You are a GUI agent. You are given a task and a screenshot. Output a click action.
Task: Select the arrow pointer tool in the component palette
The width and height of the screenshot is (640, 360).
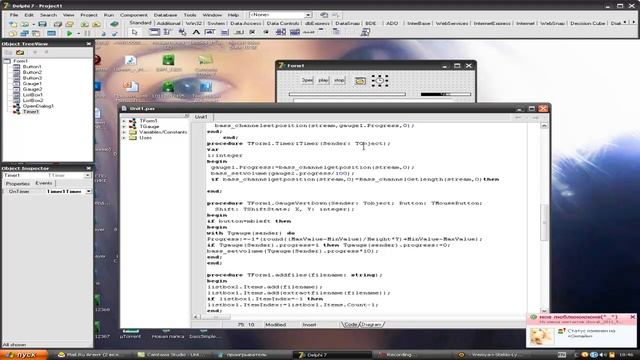tap(135, 32)
